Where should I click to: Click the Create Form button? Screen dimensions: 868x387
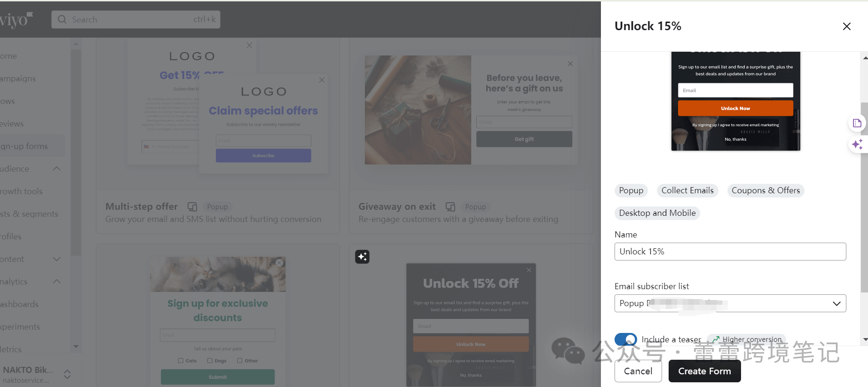tap(704, 371)
